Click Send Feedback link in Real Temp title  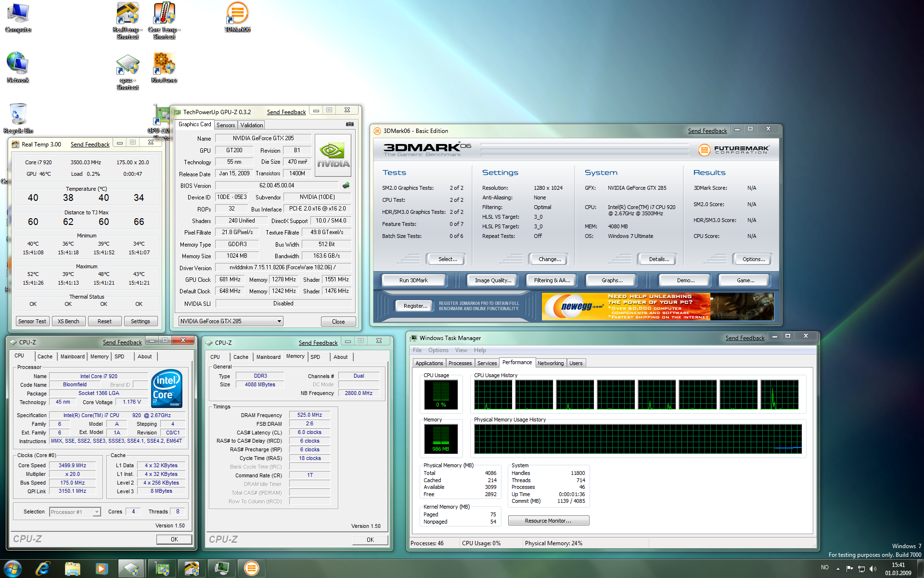point(90,144)
